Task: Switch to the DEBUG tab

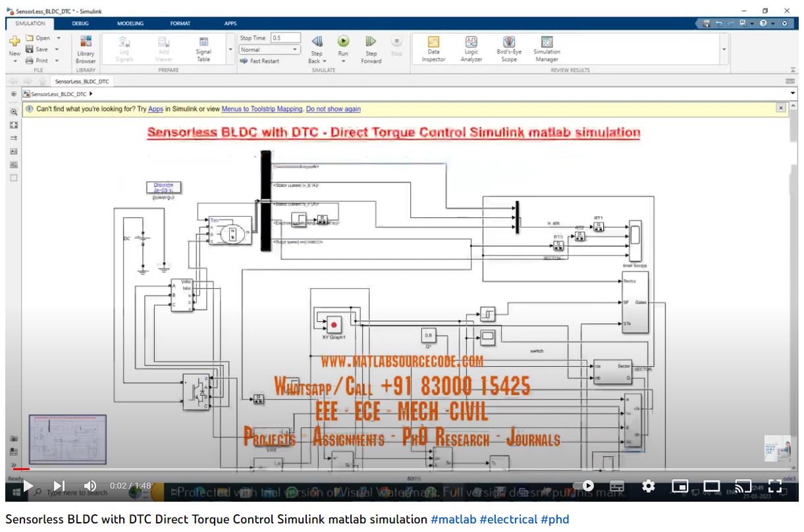Action: pyautogui.click(x=80, y=23)
